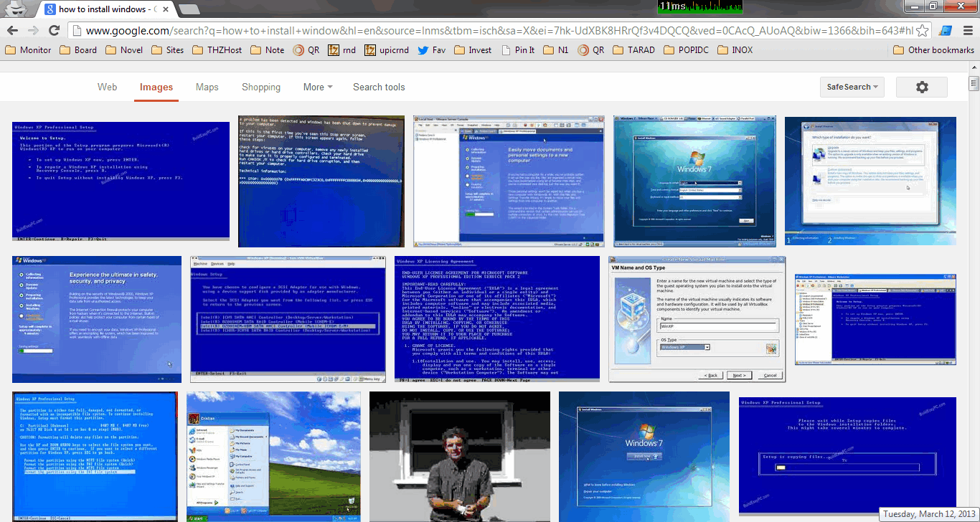Open the N1 bookmark folder
Viewport: 980px width, 522px height.
(556, 50)
